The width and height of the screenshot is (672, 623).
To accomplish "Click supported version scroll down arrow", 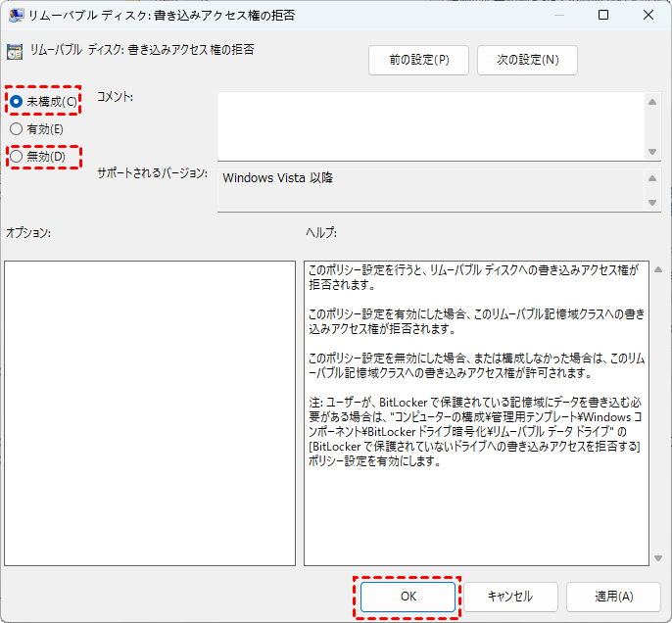I will pyautogui.click(x=653, y=202).
